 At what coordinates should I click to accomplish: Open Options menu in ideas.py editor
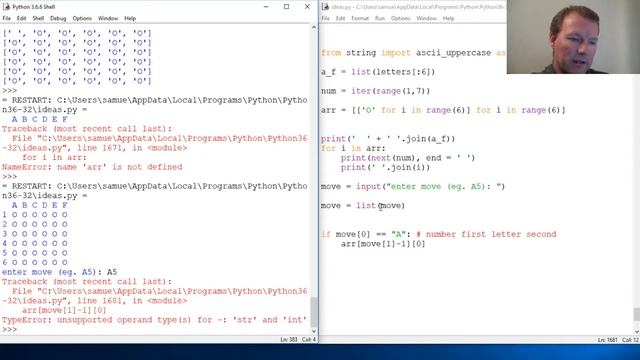(x=400, y=18)
